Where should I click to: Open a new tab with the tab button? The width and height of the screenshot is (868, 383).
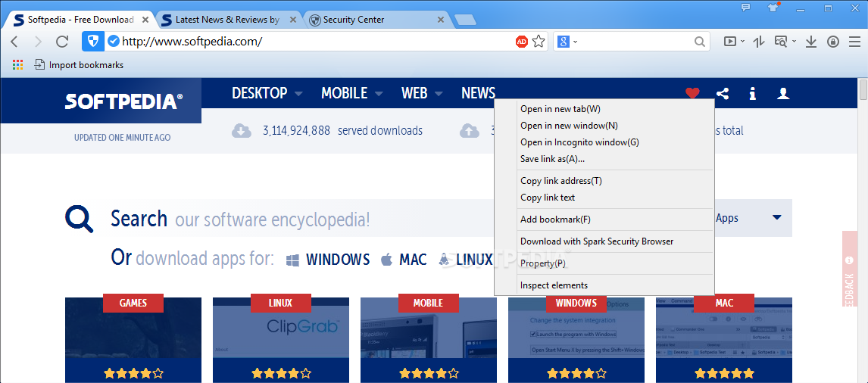465,20
